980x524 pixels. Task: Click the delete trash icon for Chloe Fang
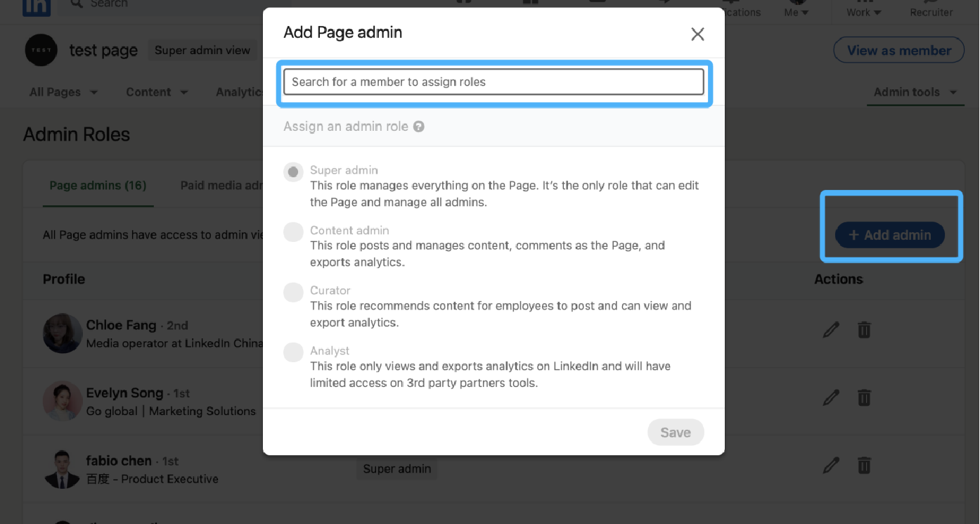click(x=864, y=329)
